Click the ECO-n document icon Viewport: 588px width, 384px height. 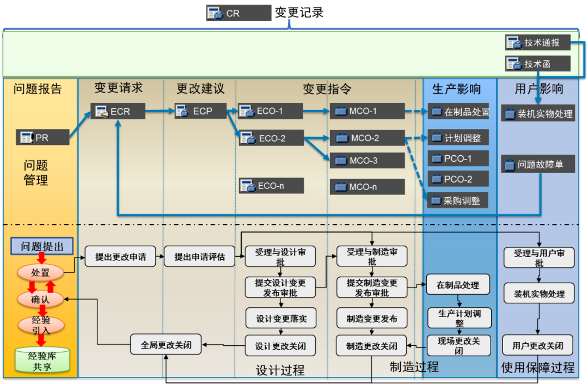(x=248, y=186)
